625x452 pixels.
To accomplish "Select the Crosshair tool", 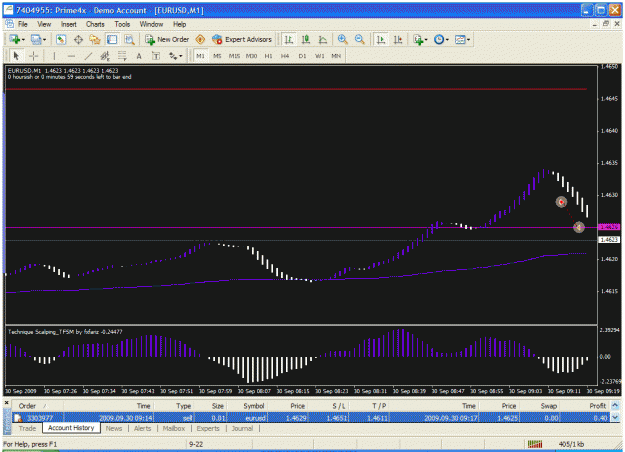I will click(33, 56).
